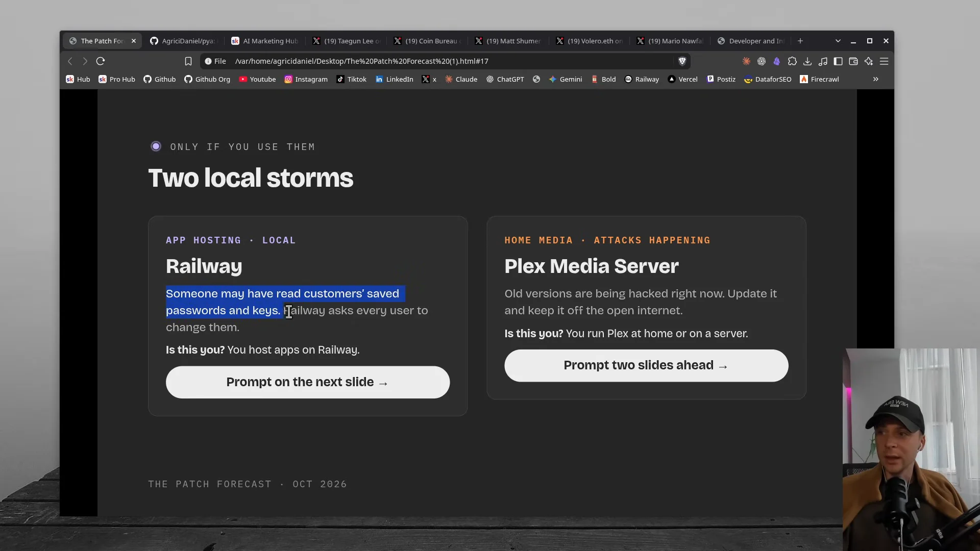
Task: Bookmark this page with the bookmark icon
Action: [188, 61]
